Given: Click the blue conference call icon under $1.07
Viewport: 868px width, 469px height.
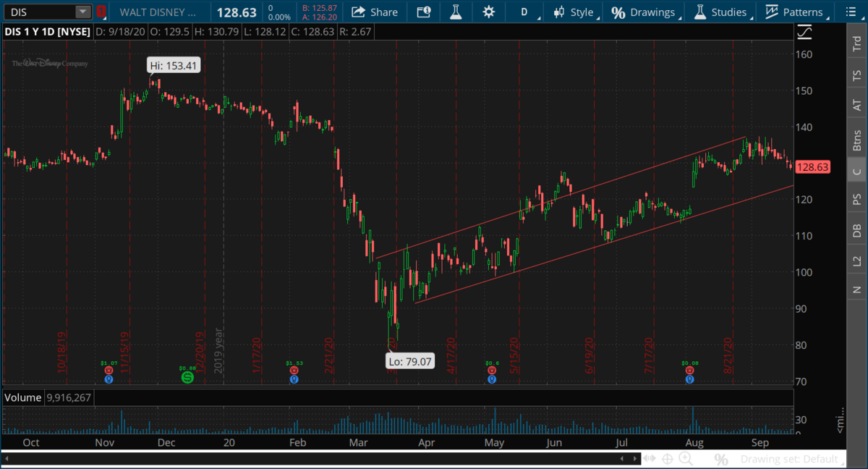Looking at the screenshot, I should 109,379.
